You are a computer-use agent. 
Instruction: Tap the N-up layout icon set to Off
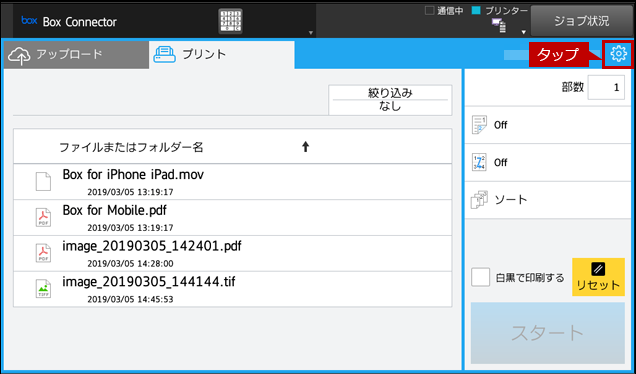479,162
